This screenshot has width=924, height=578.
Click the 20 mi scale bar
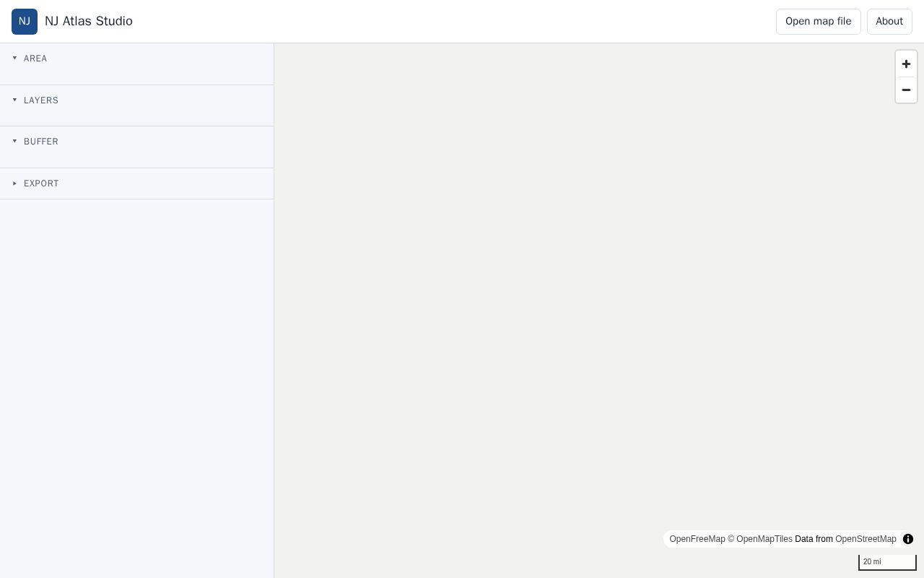coord(887,562)
